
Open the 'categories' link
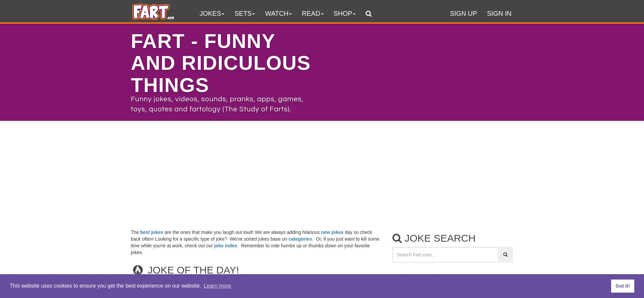pos(300,239)
